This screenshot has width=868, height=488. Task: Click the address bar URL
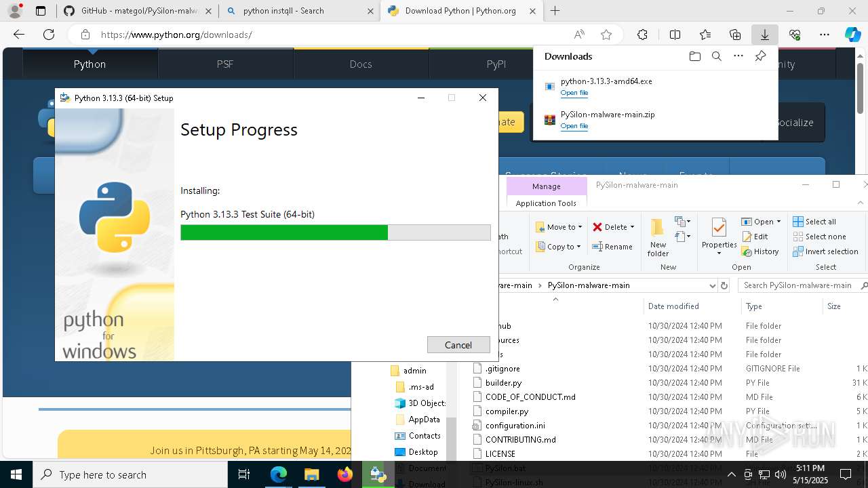pos(176,35)
